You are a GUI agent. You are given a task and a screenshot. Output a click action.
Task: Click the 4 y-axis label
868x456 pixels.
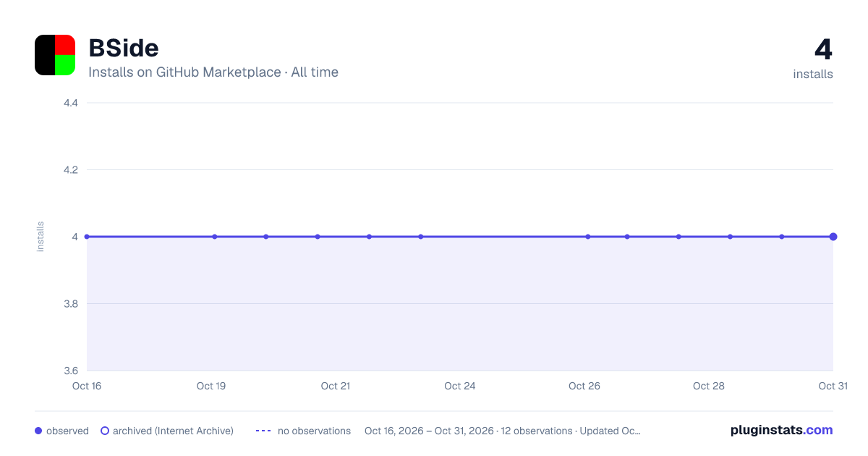pyautogui.click(x=75, y=237)
